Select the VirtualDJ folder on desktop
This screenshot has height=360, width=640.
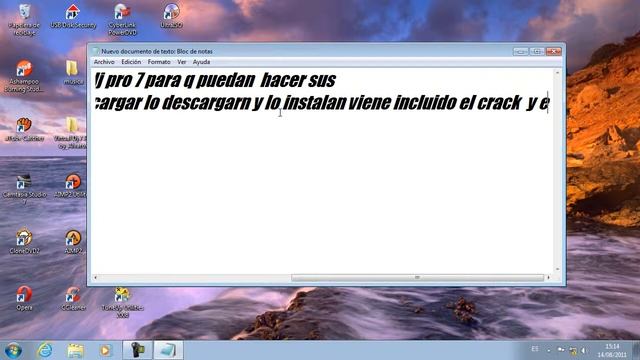coord(72,133)
